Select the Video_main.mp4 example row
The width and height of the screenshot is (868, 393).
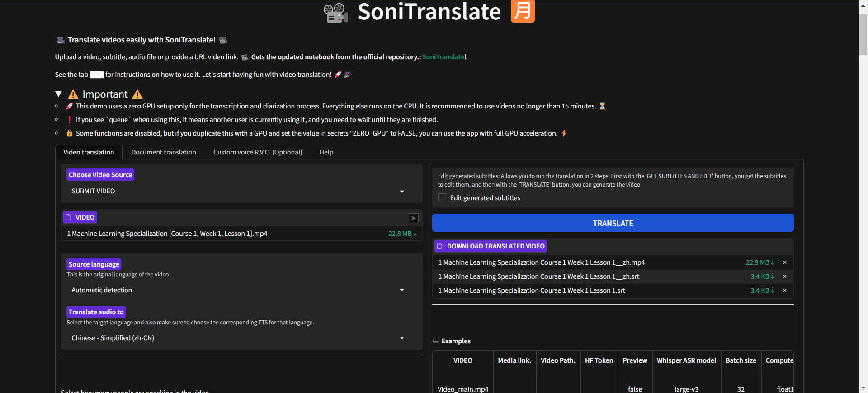click(x=463, y=389)
